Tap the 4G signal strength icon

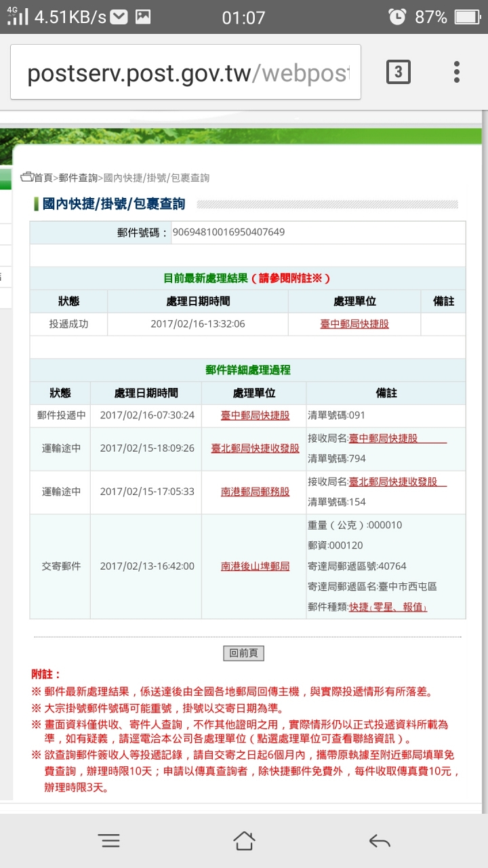pos(18,16)
